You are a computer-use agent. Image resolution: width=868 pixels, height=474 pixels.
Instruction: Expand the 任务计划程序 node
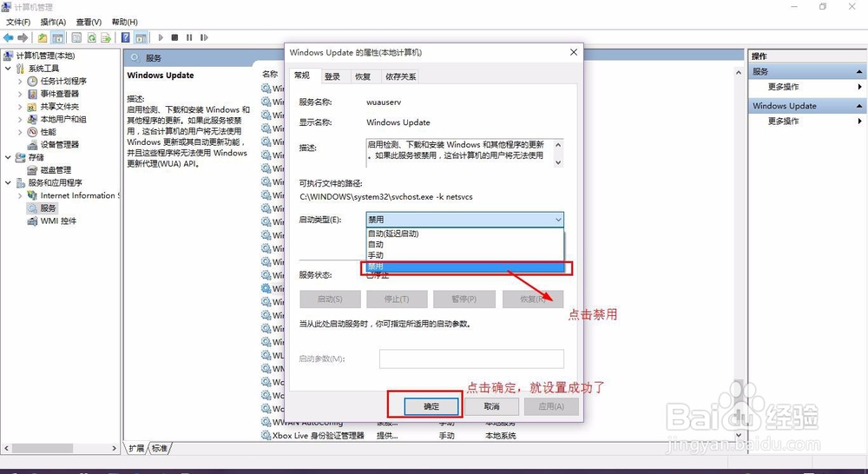click(x=21, y=81)
